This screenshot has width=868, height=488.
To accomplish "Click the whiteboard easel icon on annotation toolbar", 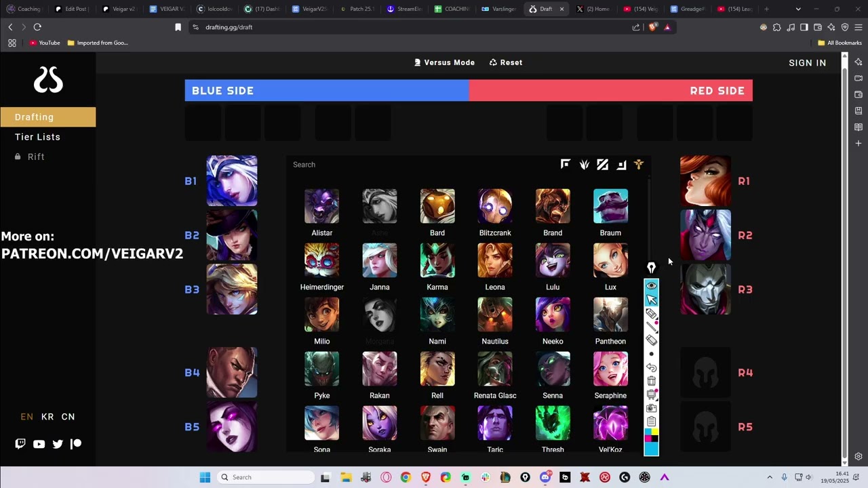I will click(x=651, y=394).
